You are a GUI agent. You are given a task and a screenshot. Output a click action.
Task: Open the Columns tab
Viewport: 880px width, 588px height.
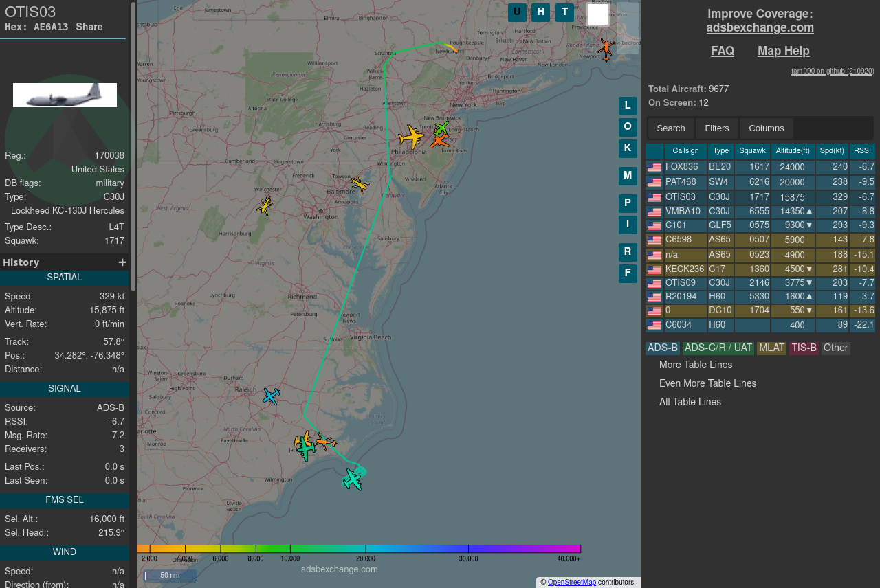point(767,128)
